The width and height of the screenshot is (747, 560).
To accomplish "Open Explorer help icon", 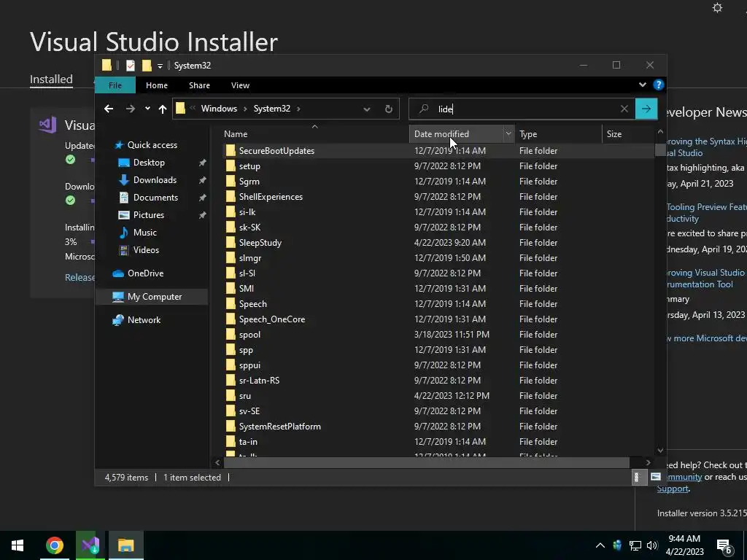I will coord(659,85).
